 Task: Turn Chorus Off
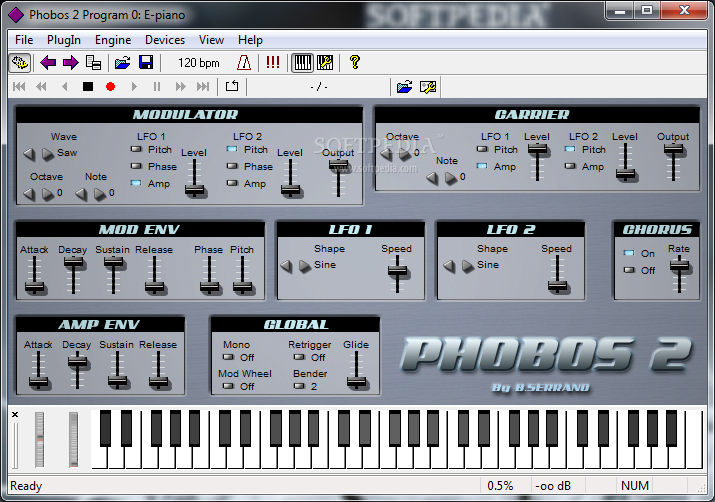coord(629,270)
